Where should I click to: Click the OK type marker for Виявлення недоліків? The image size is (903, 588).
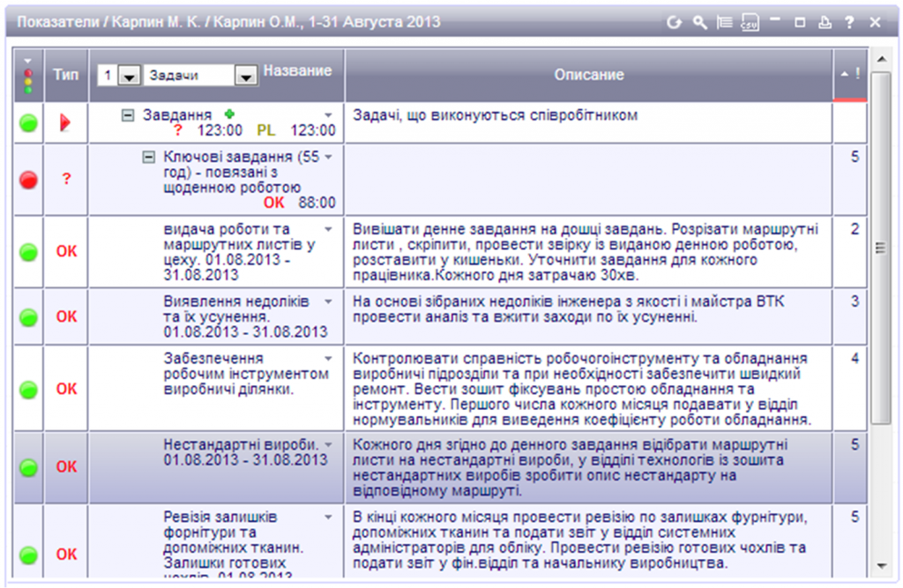point(66,316)
